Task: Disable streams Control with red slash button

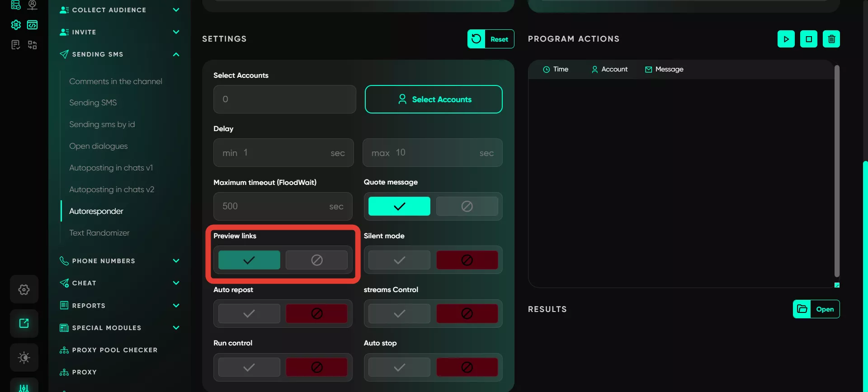Action: tap(467, 313)
